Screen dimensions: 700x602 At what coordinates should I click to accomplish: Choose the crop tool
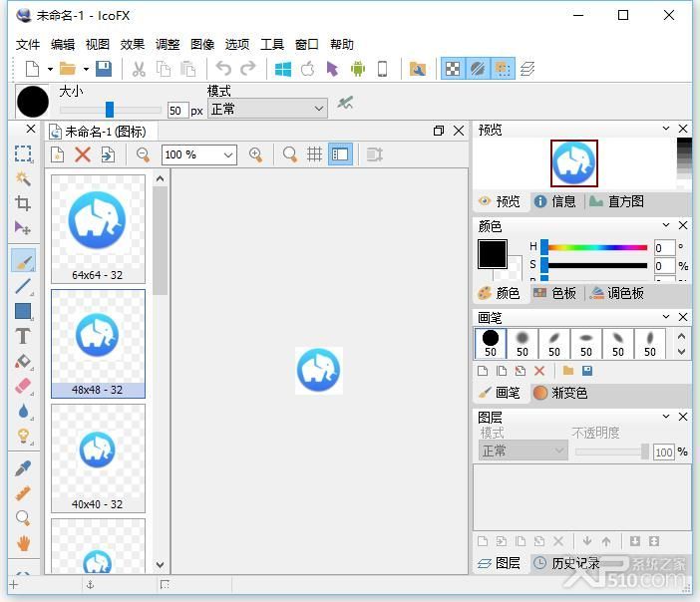click(23, 203)
